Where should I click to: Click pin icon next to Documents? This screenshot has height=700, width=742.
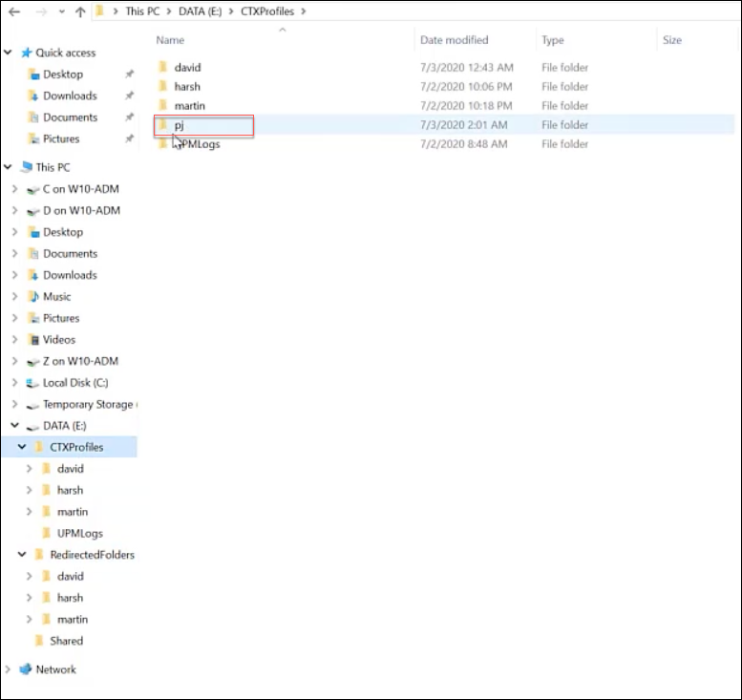[129, 117]
